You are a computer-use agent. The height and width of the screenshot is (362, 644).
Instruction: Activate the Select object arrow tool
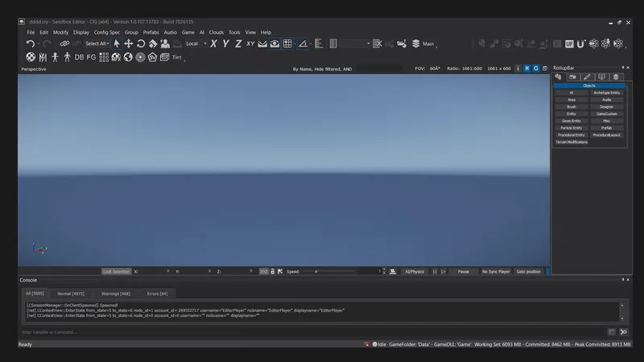pyautogui.click(x=117, y=43)
